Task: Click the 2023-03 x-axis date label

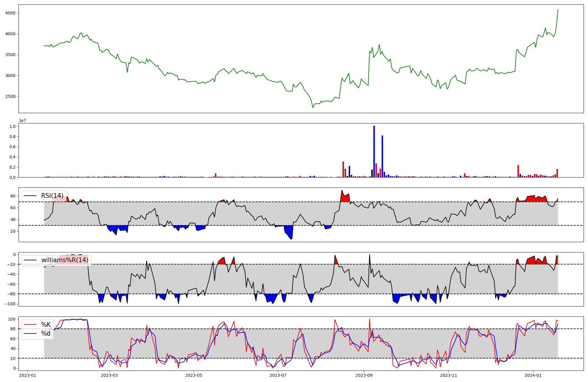Action: point(109,375)
